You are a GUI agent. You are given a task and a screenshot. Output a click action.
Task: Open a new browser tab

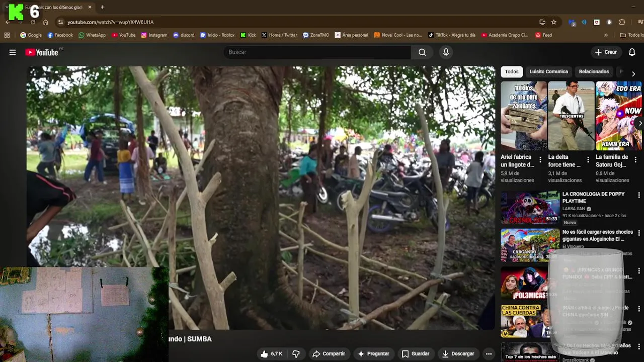(102, 7)
